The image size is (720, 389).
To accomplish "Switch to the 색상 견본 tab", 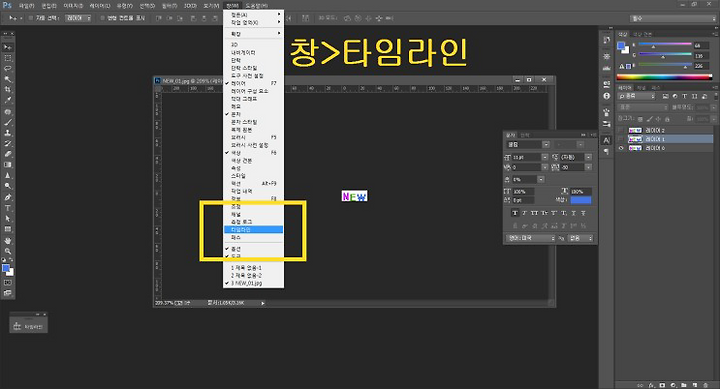I will [x=642, y=34].
